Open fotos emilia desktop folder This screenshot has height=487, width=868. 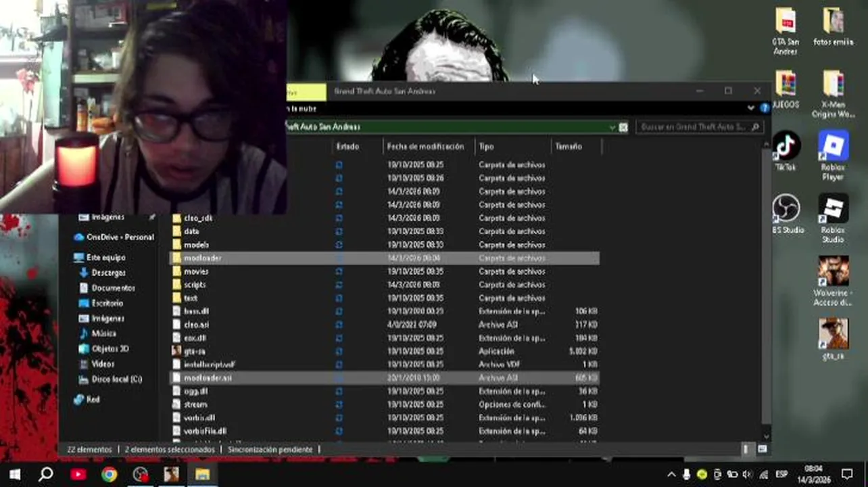coord(833,27)
